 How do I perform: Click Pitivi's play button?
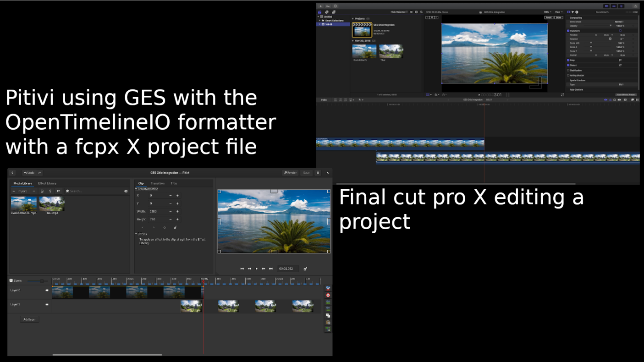[256, 269]
